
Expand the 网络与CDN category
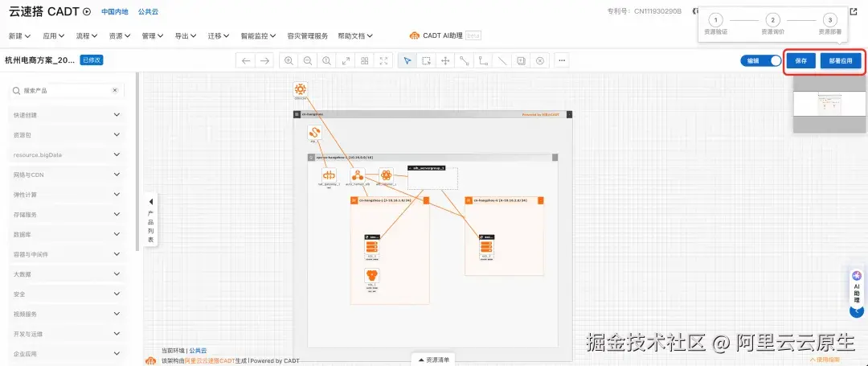pyautogui.click(x=67, y=175)
